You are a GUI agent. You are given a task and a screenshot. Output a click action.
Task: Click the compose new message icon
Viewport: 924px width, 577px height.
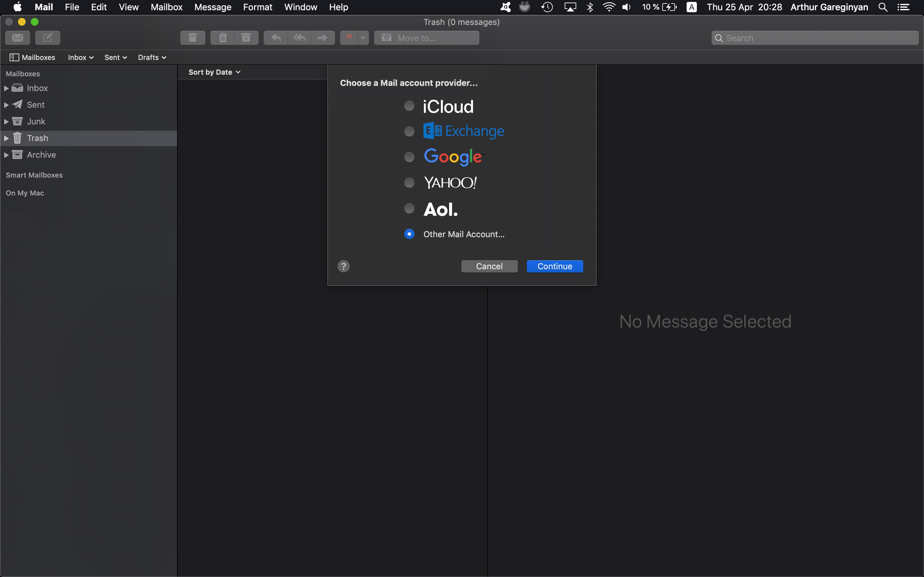(47, 37)
